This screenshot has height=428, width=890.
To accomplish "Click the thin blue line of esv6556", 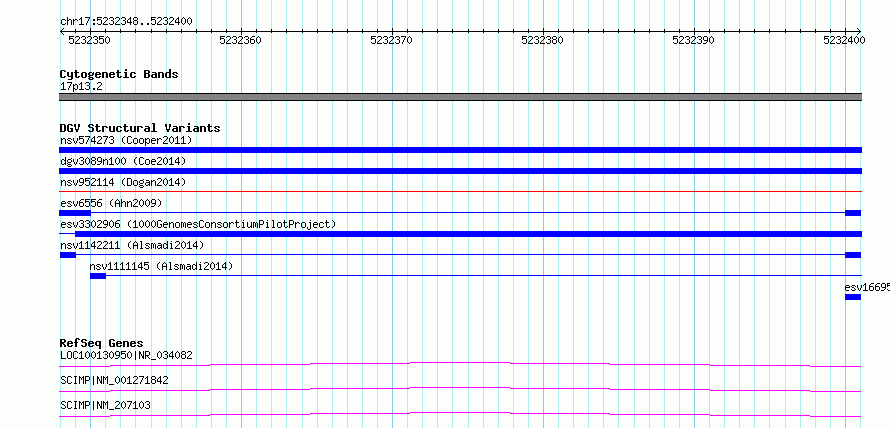I will point(468,213).
